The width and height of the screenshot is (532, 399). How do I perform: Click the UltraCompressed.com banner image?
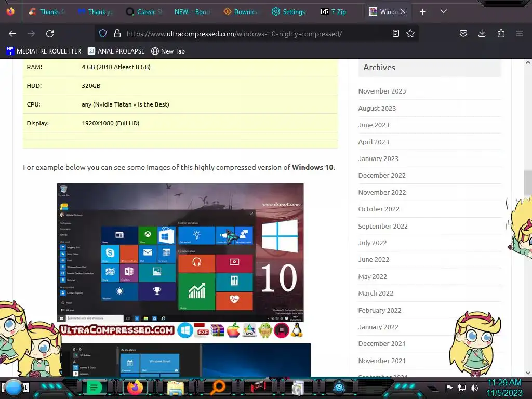coord(180,330)
